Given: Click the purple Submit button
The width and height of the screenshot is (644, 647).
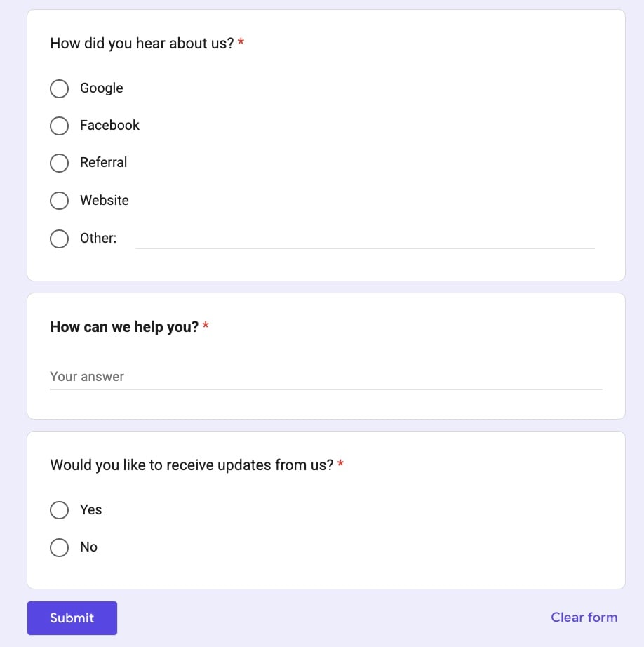Looking at the screenshot, I should click(72, 618).
